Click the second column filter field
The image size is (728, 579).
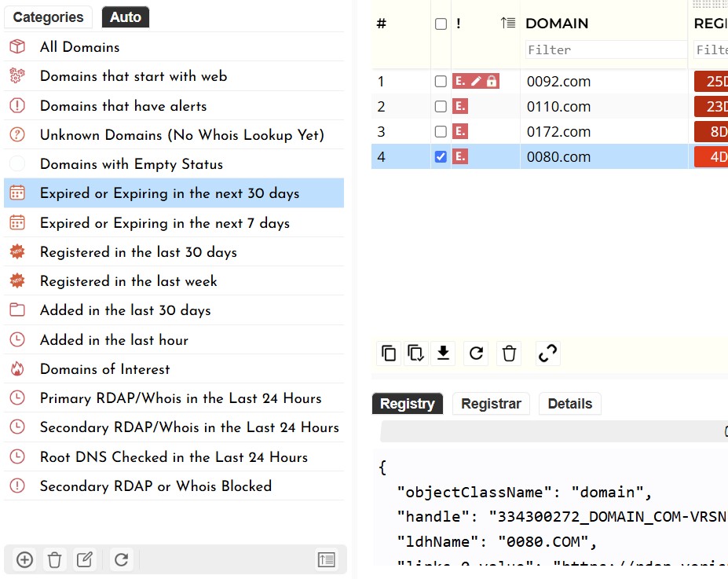(711, 49)
